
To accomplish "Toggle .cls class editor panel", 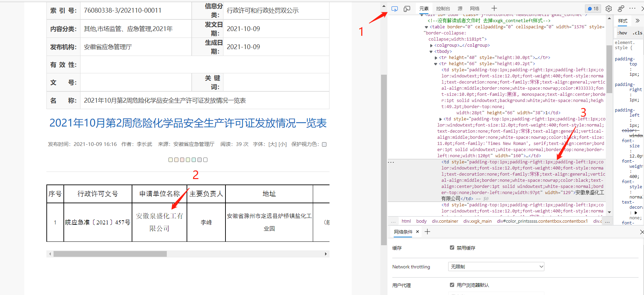I will click(x=637, y=33).
